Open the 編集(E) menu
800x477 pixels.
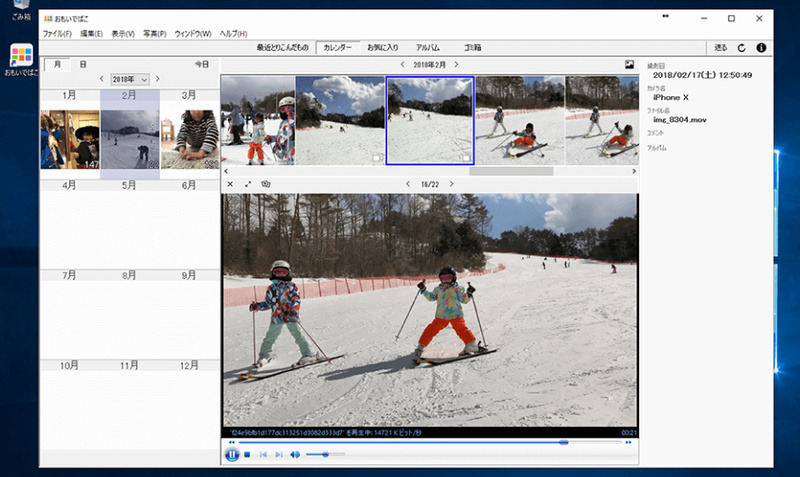(x=91, y=34)
